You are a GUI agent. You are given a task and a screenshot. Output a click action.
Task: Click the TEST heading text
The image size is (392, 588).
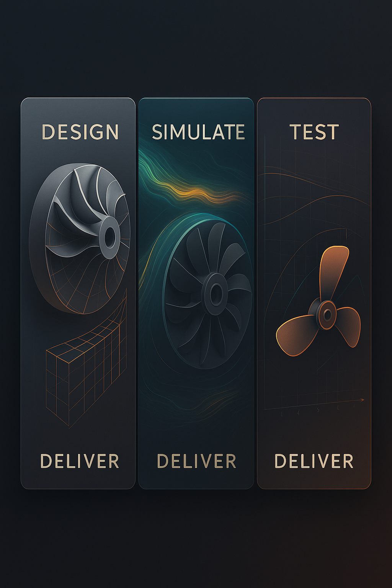click(x=314, y=132)
